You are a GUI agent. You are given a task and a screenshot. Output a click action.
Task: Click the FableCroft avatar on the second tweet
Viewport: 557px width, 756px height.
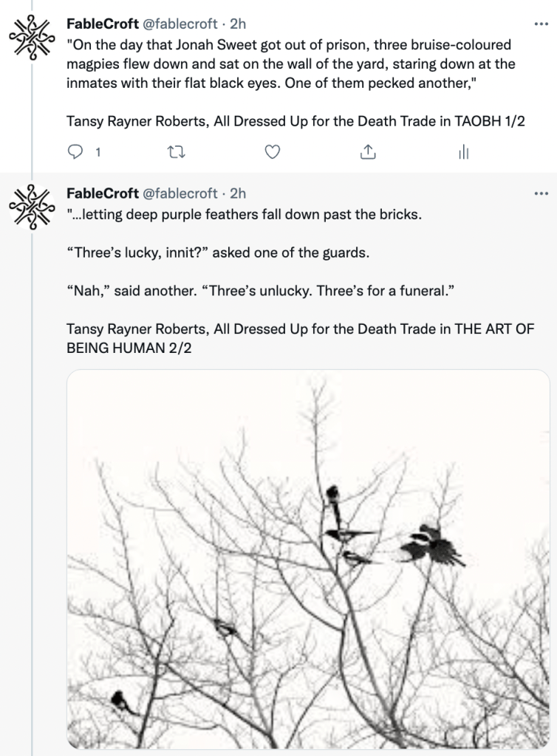pos(33,205)
